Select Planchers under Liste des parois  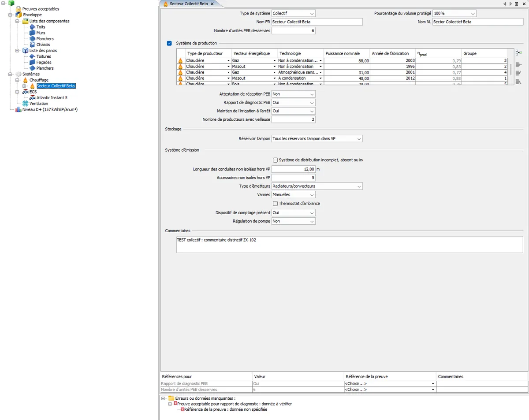click(x=45, y=68)
